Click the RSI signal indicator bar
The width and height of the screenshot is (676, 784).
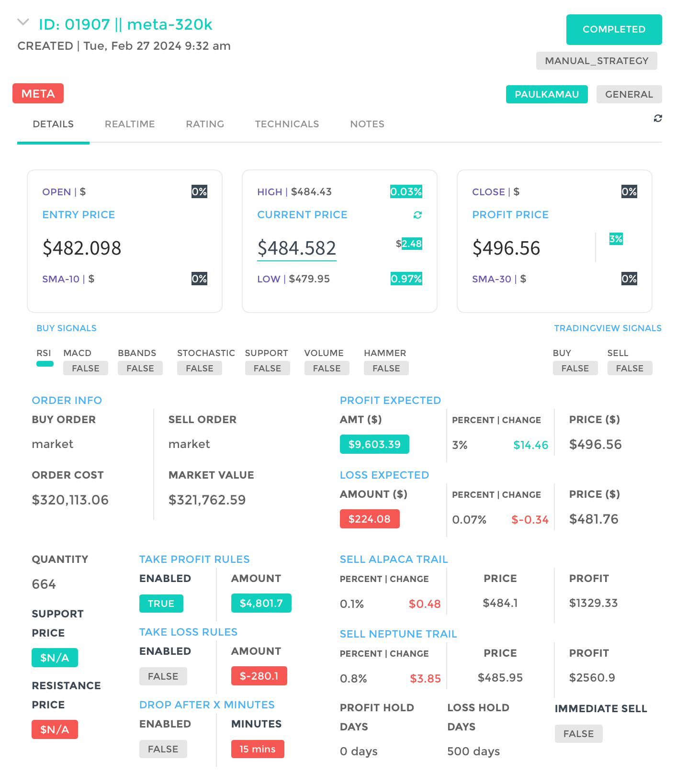[x=45, y=364]
